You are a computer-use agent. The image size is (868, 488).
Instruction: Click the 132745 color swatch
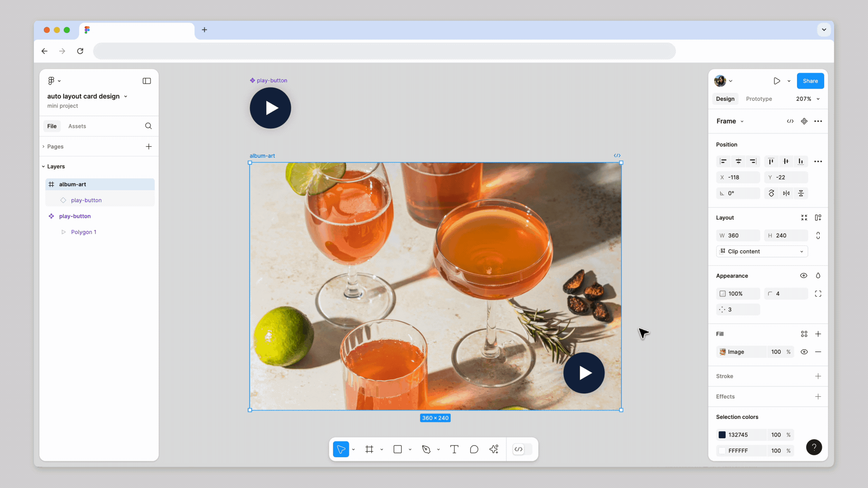722,435
